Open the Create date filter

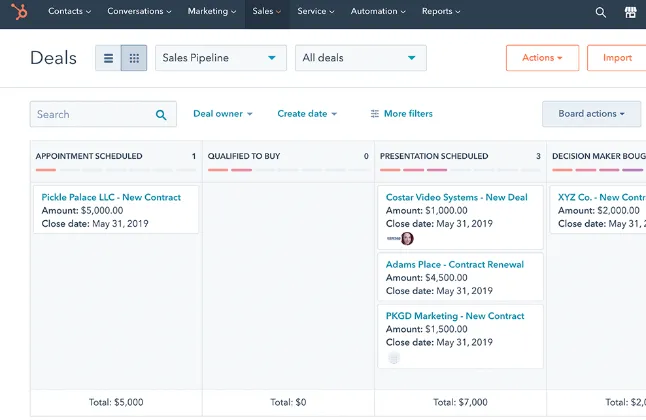[307, 114]
